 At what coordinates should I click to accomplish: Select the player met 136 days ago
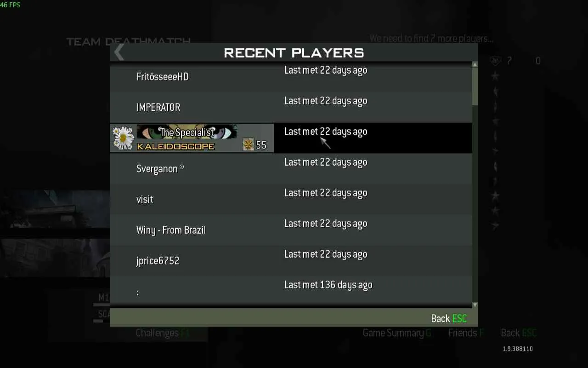point(291,290)
